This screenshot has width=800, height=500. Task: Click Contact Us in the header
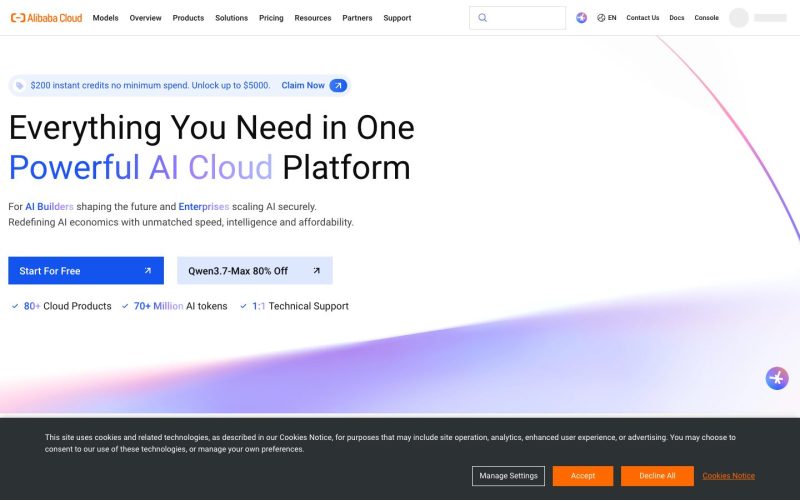(643, 18)
